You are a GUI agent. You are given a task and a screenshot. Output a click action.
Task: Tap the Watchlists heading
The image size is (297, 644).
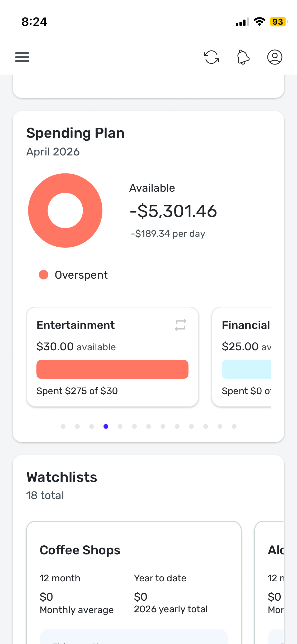[62, 477]
